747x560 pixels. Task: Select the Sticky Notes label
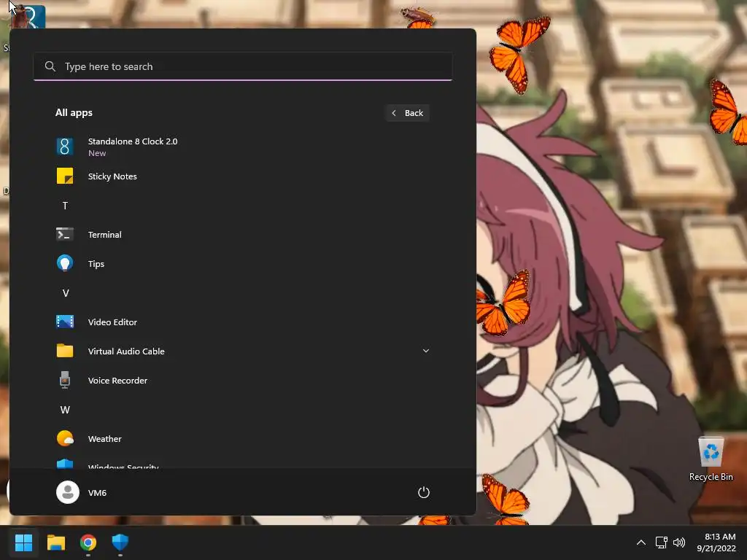(x=112, y=176)
